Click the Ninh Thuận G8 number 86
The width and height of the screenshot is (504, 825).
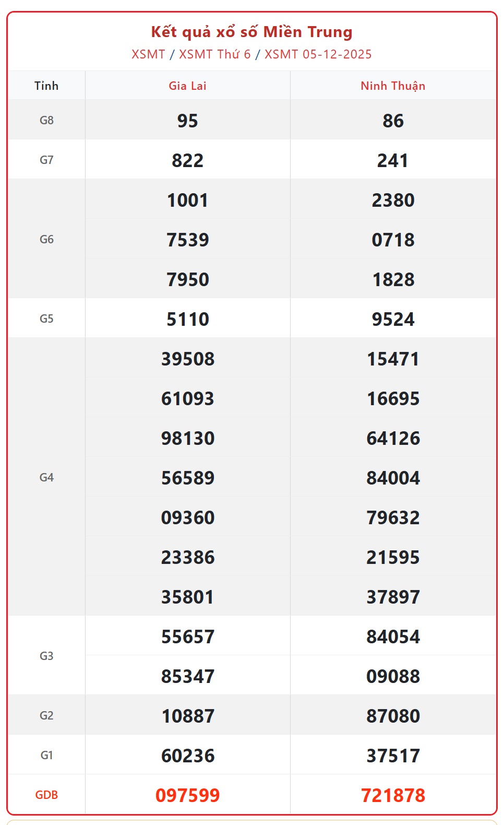[393, 121]
